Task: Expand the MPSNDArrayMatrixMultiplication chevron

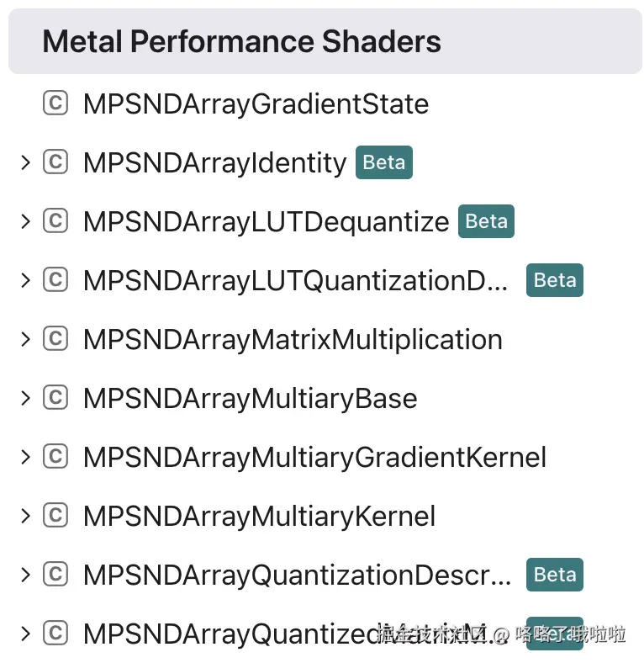Action: (26, 339)
